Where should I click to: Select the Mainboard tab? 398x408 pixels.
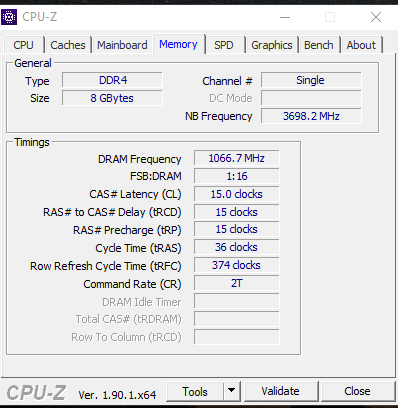pyautogui.click(x=122, y=45)
